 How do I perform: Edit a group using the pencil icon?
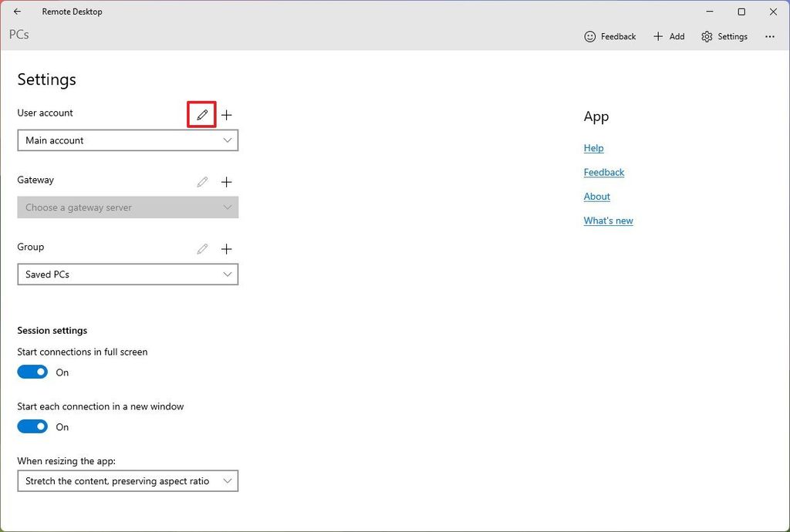(x=201, y=248)
